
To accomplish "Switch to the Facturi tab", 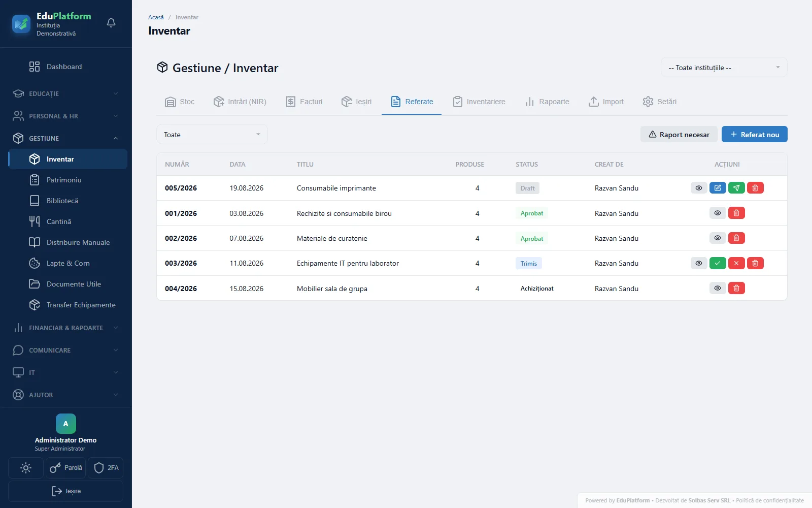I will tap(304, 102).
